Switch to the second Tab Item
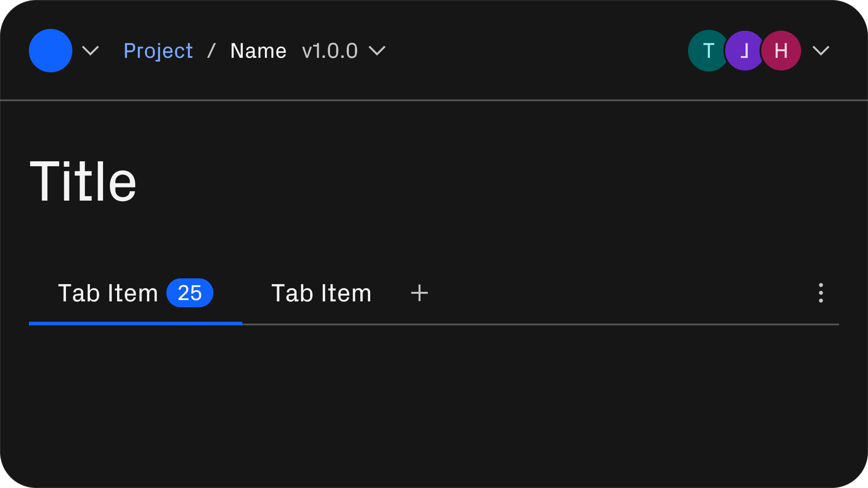The width and height of the screenshot is (868, 488). [321, 293]
